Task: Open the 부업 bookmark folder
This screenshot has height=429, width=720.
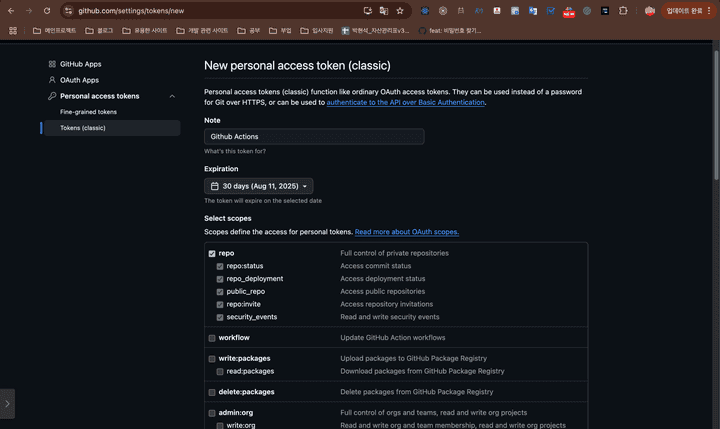Action: pyautogui.click(x=280, y=31)
